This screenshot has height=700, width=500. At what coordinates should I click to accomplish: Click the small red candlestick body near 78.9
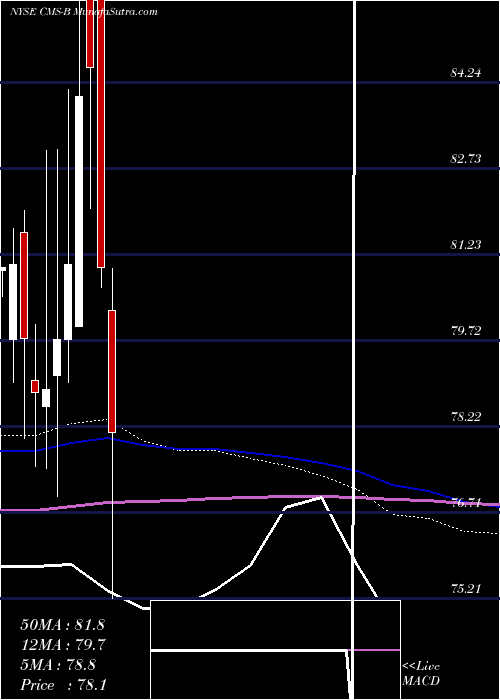35,386
